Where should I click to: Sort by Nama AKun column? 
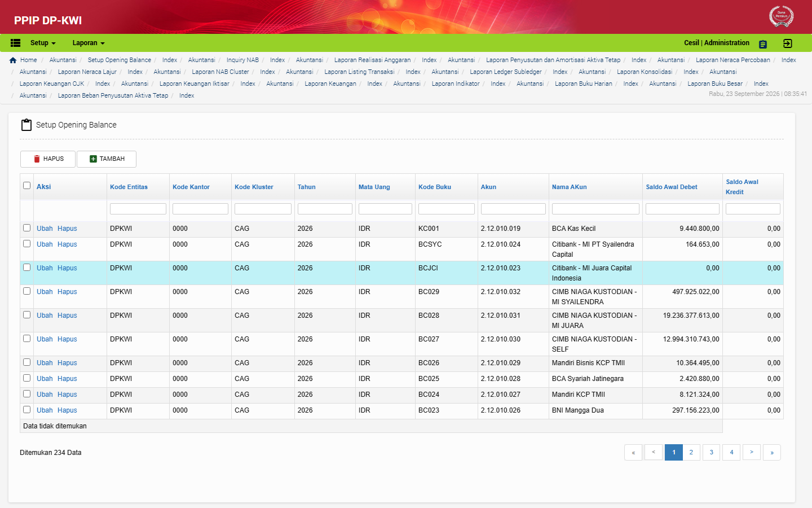(x=570, y=187)
